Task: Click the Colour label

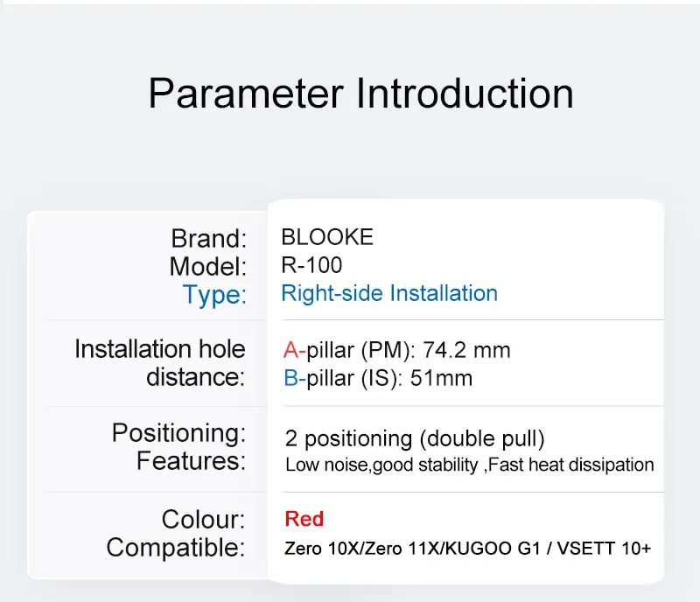Action: click(x=203, y=519)
